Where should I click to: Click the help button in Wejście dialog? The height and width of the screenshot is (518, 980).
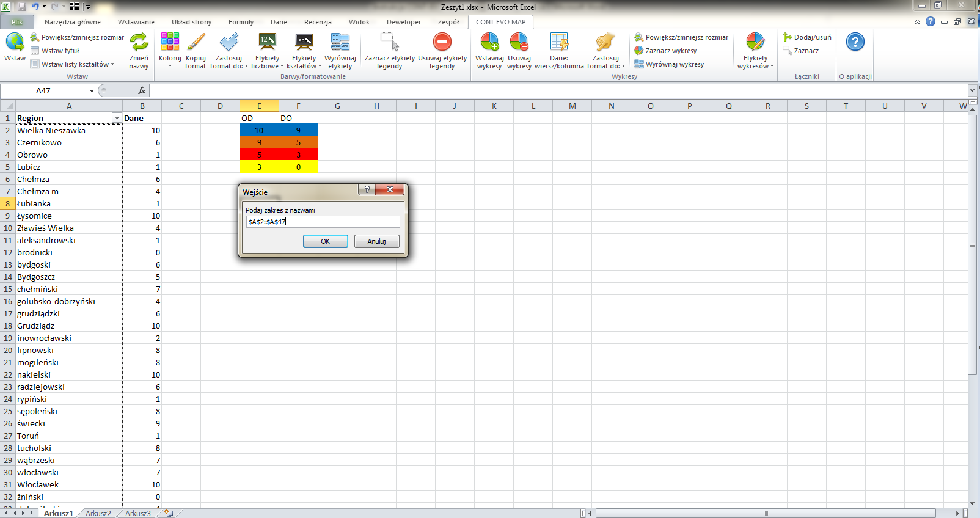coord(367,189)
